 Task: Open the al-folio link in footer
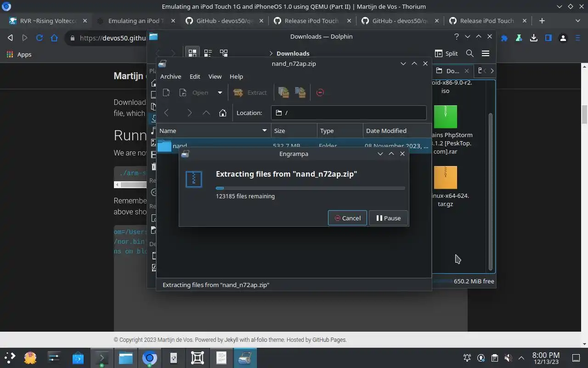pos(260,340)
